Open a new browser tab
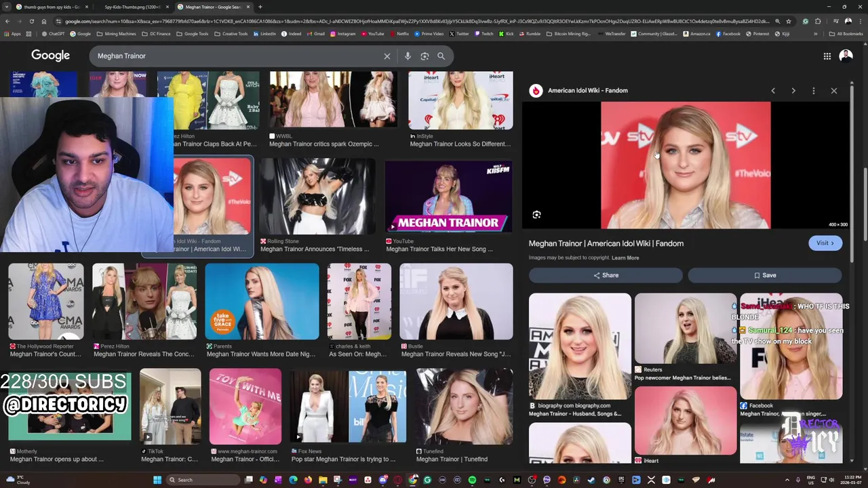 (x=260, y=7)
